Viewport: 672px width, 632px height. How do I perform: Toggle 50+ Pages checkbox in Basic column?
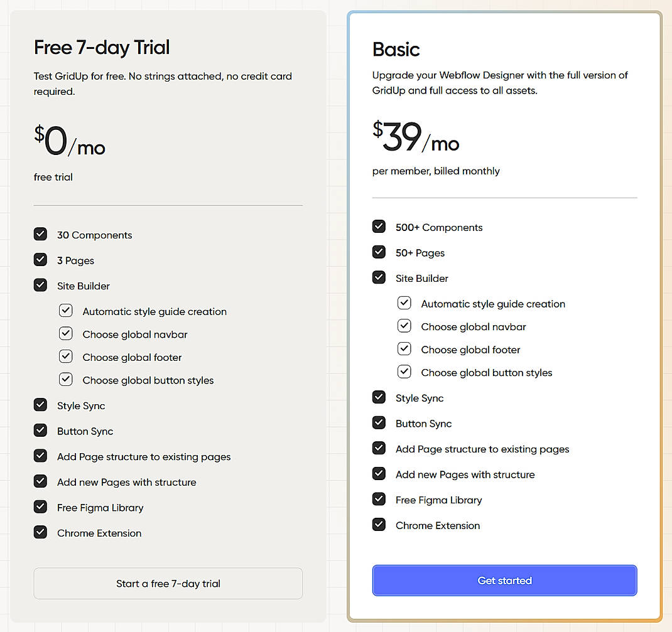pyautogui.click(x=379, y=252)
